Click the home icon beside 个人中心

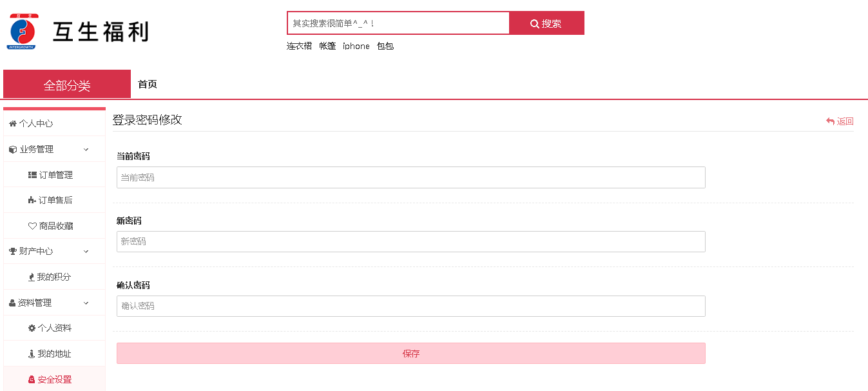[12, 123]
